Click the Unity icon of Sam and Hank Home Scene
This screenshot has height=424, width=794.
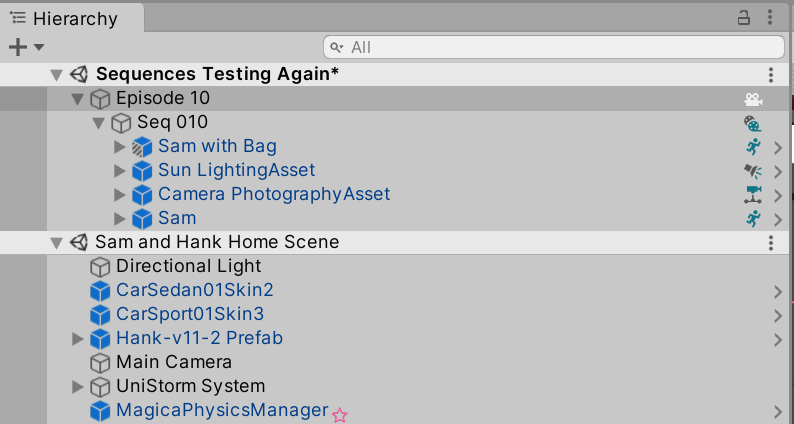point(78,243)
